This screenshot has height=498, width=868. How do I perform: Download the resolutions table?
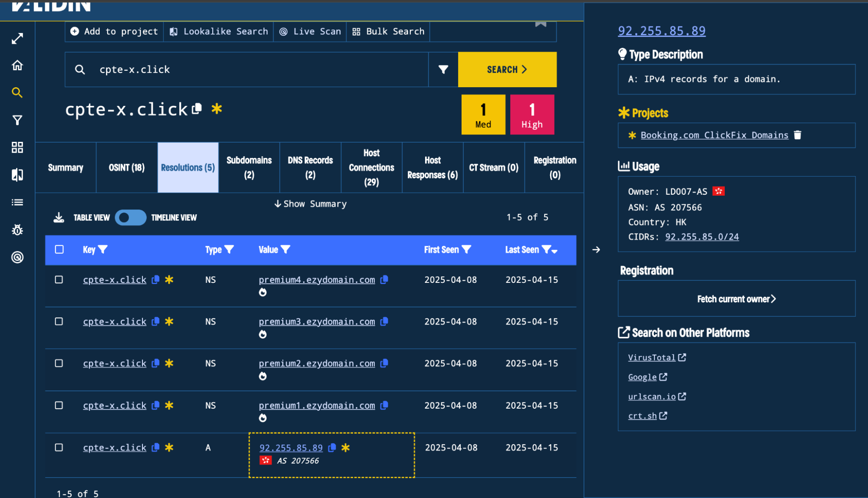pyautogui.click(x=59, y=218)
